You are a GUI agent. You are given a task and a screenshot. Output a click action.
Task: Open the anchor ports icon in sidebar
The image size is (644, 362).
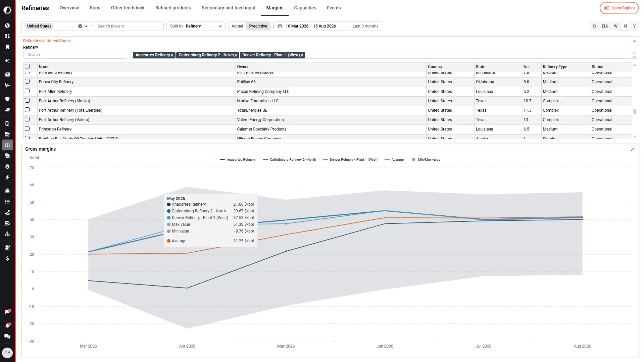(x=7, y=234)
